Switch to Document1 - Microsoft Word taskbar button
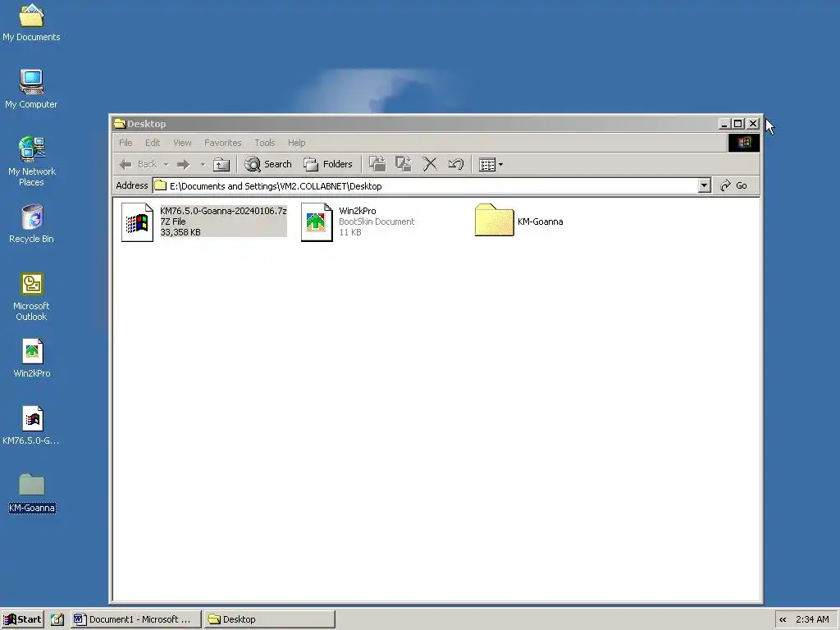 click(x=136, y=619)
